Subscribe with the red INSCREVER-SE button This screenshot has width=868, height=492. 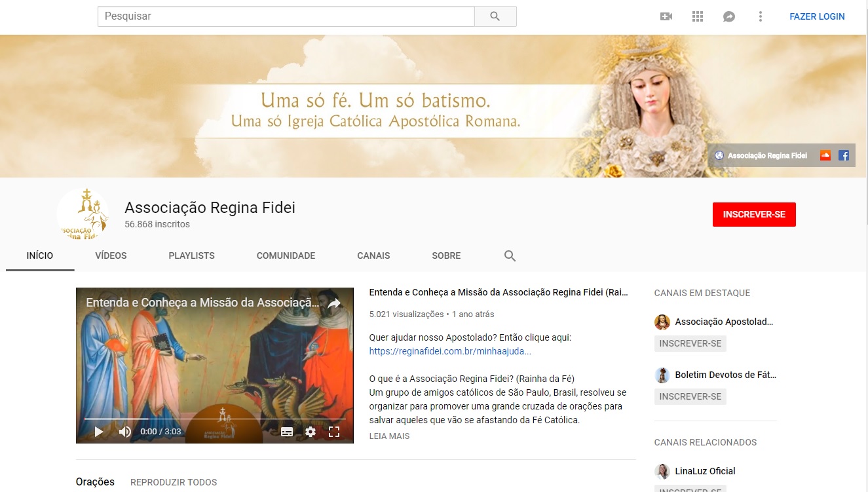(754, 214)
